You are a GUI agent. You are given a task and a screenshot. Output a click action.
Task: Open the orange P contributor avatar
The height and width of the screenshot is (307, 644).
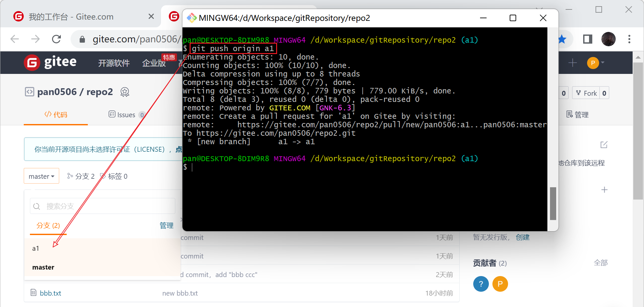tap(500, 284)
